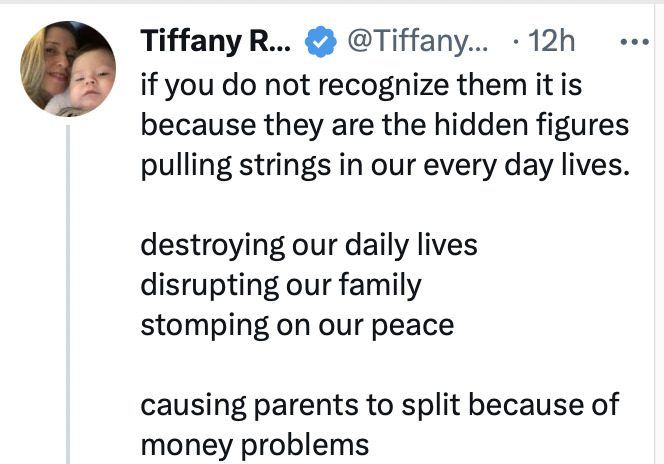Click the 'money problems' text line
Screen dimensions: 664x464
(254, 443)
